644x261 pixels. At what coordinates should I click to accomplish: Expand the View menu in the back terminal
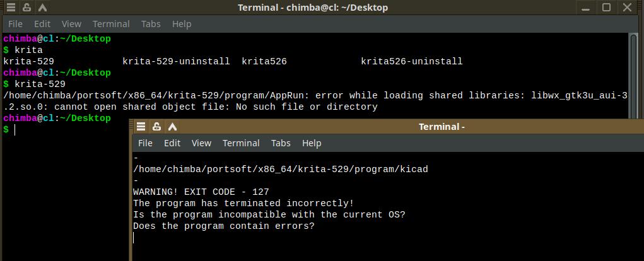tap(71, 24)
